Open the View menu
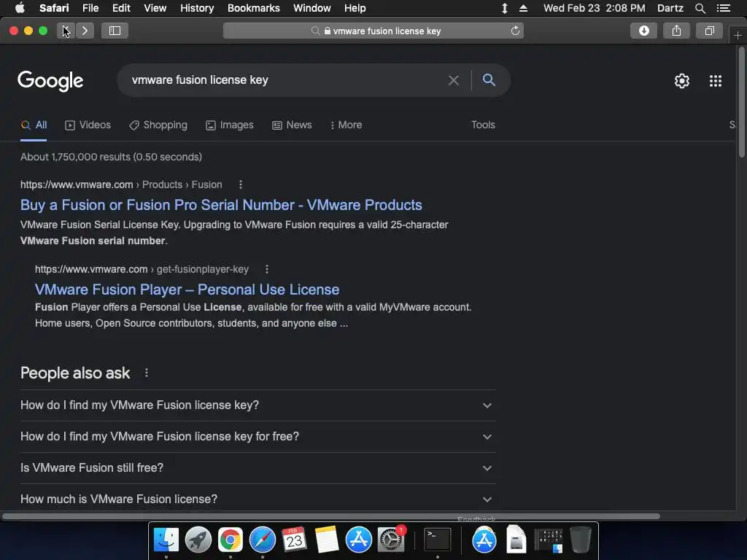Image resolution: width=747 pixels, height=560 pixels. pos(155,8)
